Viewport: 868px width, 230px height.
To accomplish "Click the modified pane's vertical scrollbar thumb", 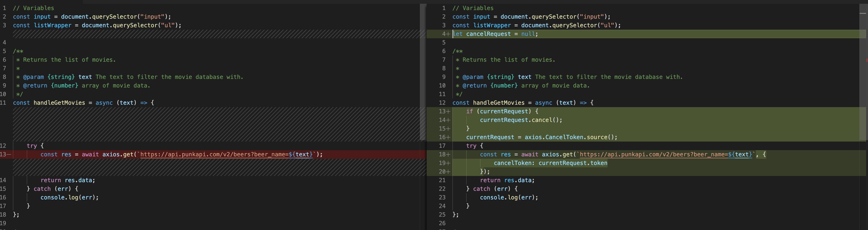I will (863, 72).
